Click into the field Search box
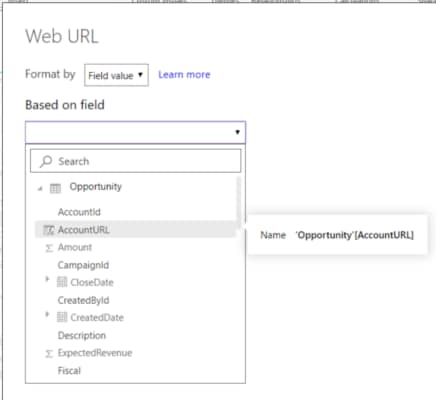Screen dimensions: 436x400 (135, 161)
